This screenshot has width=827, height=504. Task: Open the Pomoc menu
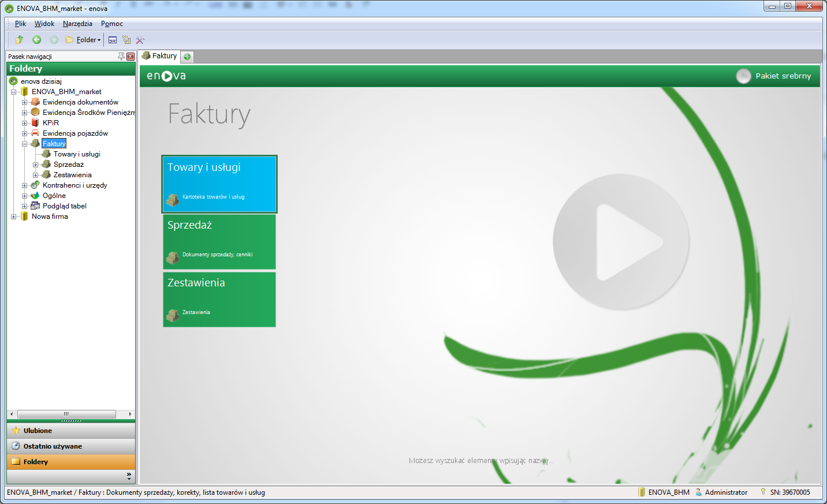(x=112, y=24)
